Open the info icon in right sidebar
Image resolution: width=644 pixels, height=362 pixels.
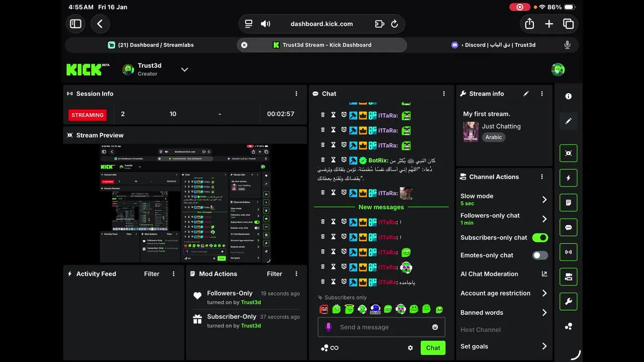(x=569, y=96)
